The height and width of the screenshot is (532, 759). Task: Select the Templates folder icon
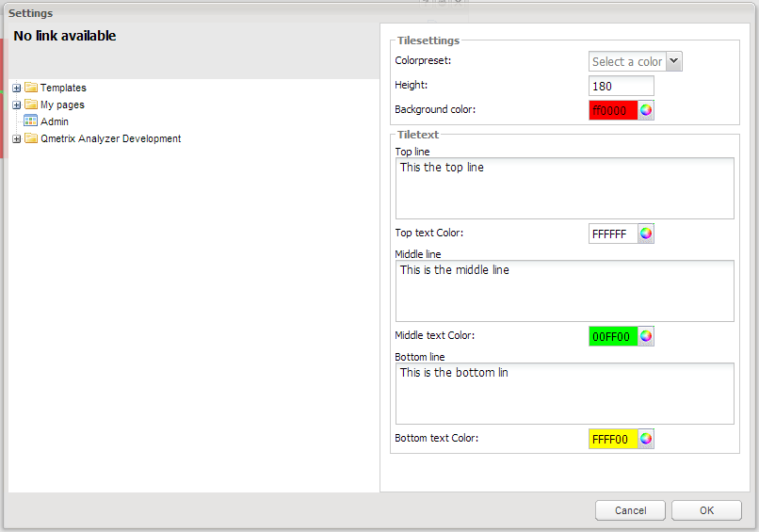click(31, 88)
